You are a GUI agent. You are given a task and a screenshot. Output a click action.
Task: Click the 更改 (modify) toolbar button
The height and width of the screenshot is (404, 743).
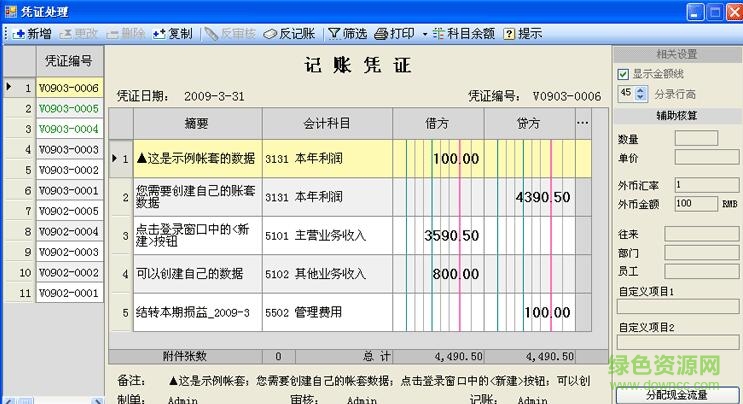click(x=79, y=34)
